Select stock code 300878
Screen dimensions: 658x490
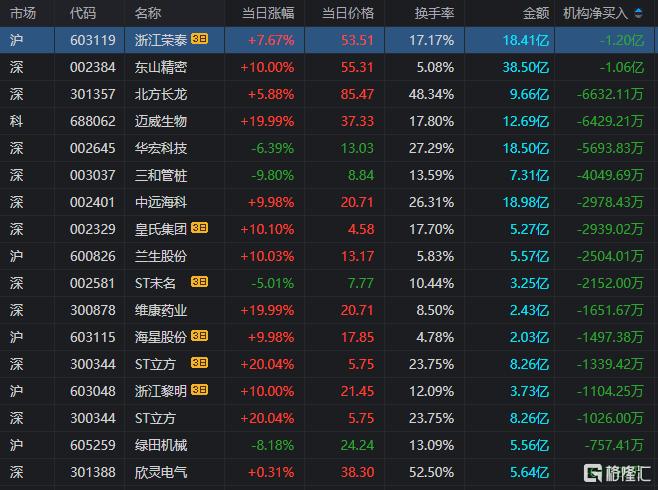pyautogui.click(x=93, y=310)
